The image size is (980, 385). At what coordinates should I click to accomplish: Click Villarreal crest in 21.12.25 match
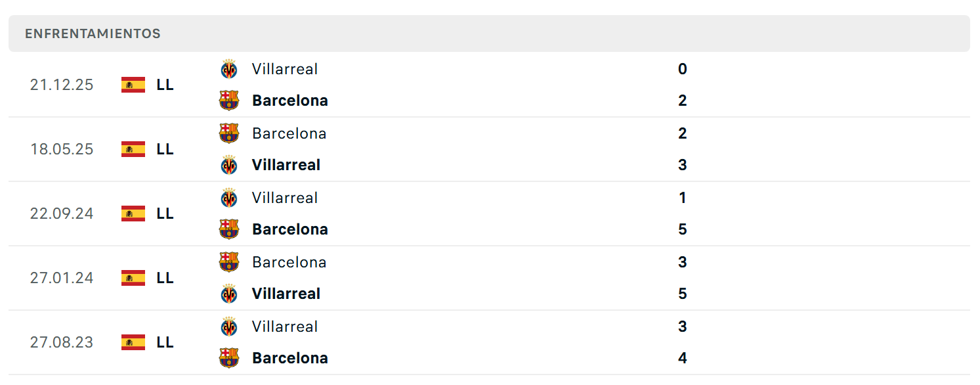pos(229,69)
